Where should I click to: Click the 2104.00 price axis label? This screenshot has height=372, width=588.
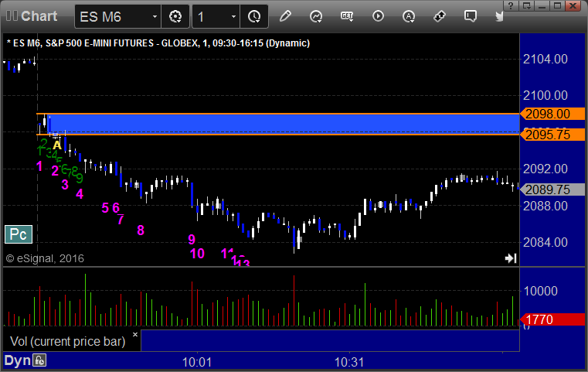tap(546, 59)
